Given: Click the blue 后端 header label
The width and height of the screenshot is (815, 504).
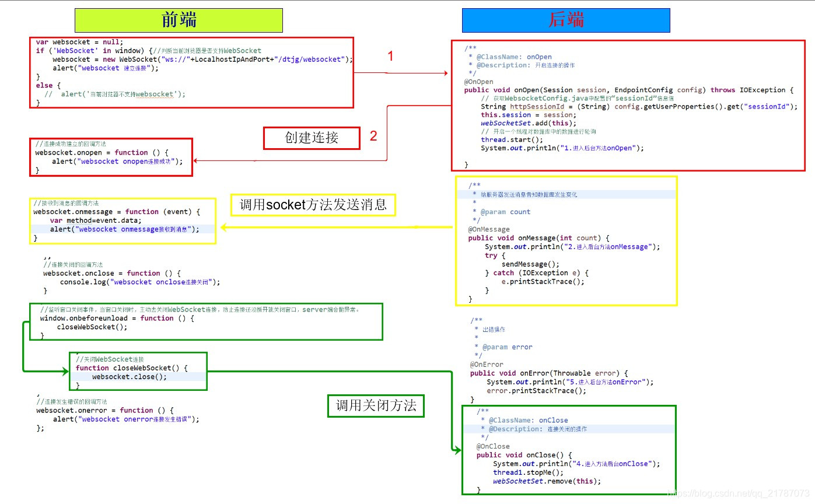Looking at the screenshot, I should 566,20.
